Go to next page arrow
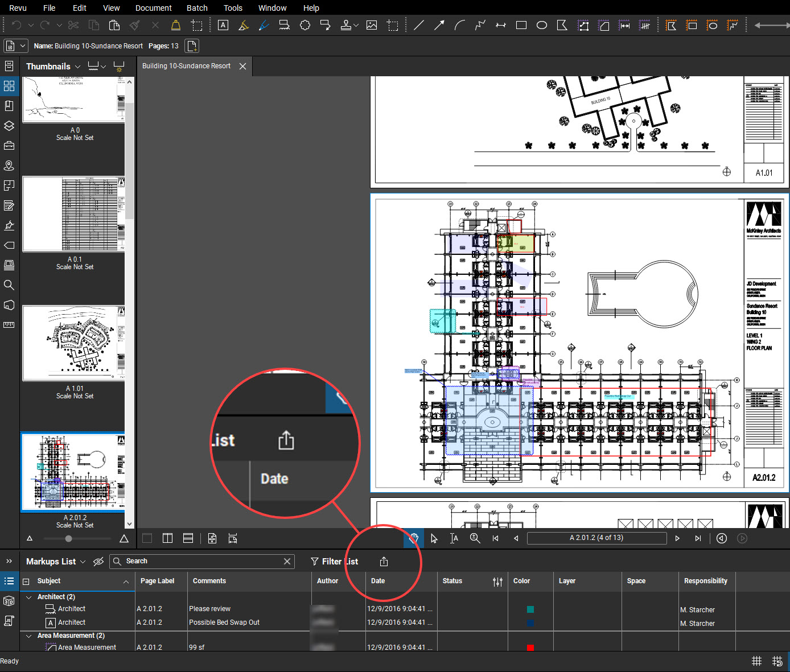Viewport: 790px width, 672px height. [677, 538]
